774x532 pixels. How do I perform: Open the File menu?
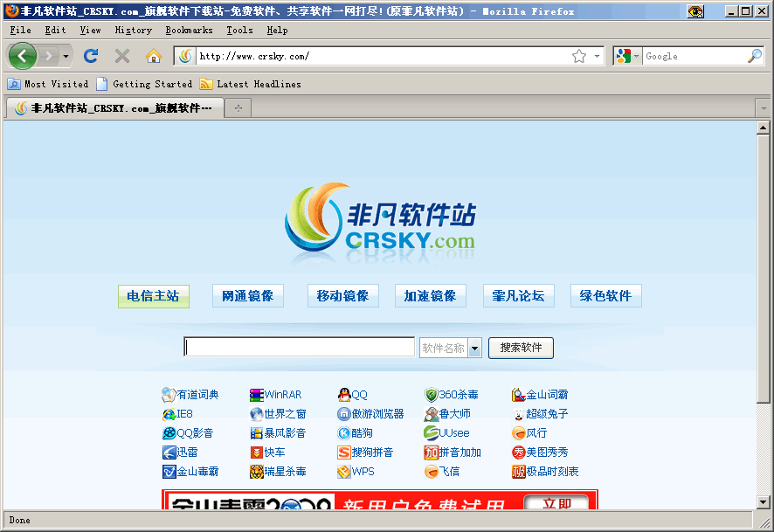point(20,30)
